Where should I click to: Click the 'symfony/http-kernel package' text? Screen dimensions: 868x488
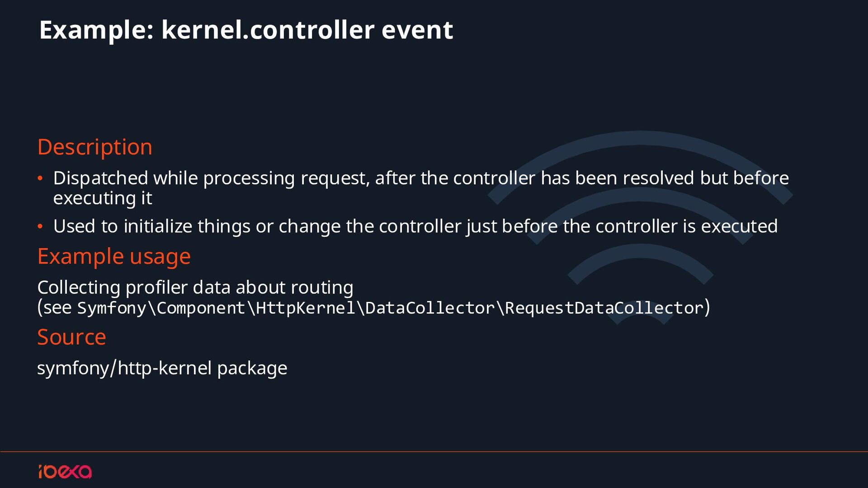coord(162,368)
